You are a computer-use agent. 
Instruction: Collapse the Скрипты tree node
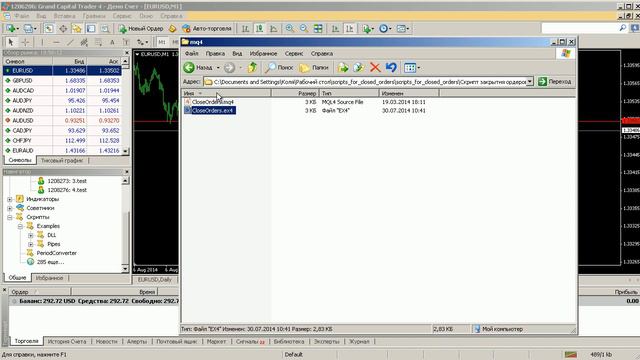[10, 217]
